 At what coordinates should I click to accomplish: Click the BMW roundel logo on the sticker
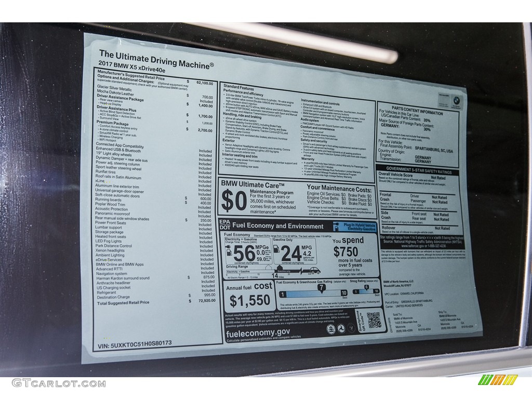coord(457,101)
